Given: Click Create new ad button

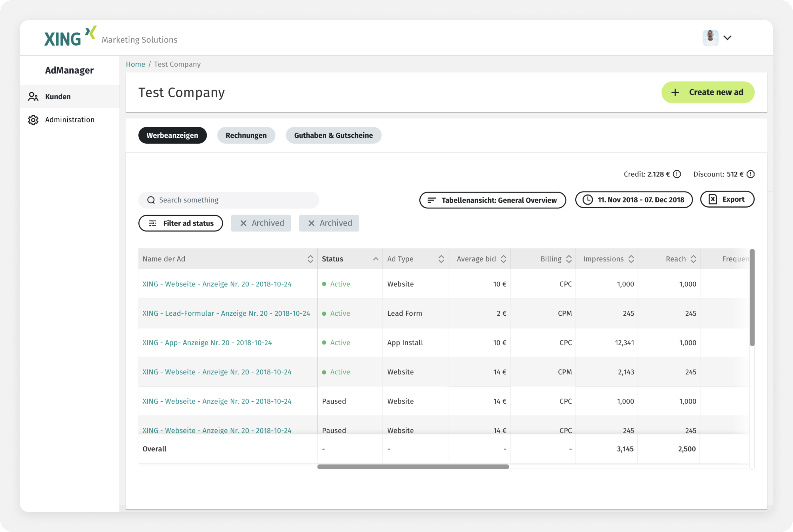Looking at the screenshot, I should click(707, 92).
